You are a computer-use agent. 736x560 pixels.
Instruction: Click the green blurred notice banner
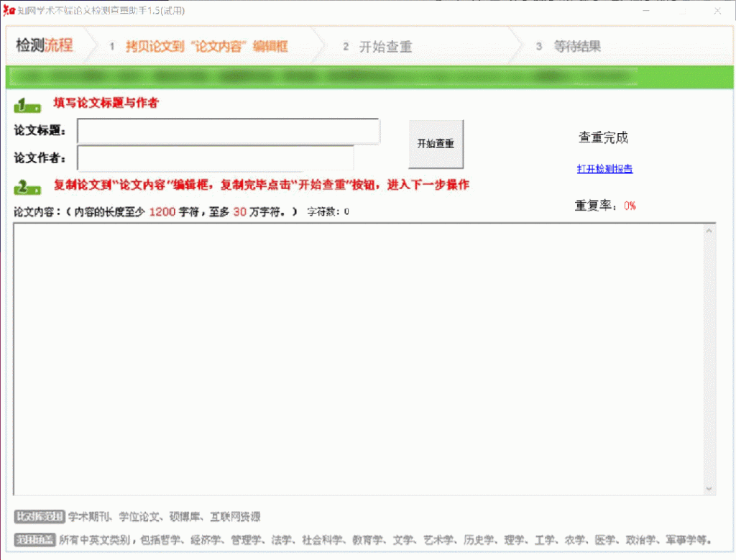click(369, 77)
